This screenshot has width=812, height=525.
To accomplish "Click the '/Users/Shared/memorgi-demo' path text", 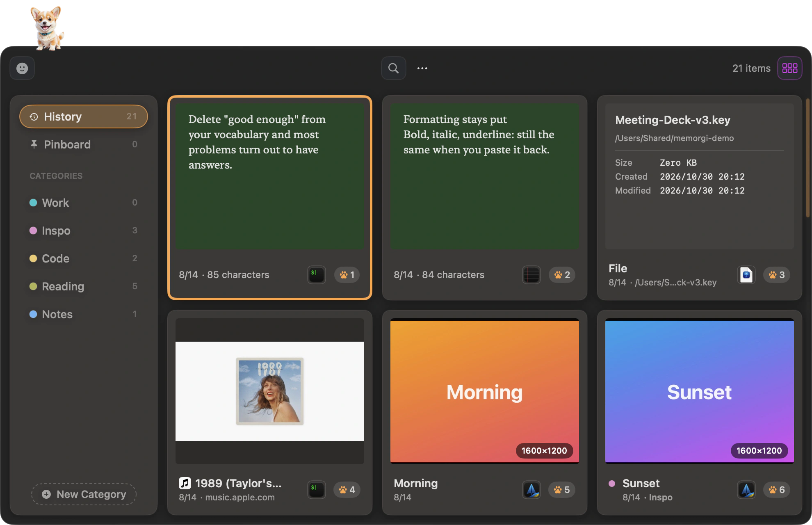I will (x=674, y=138).
